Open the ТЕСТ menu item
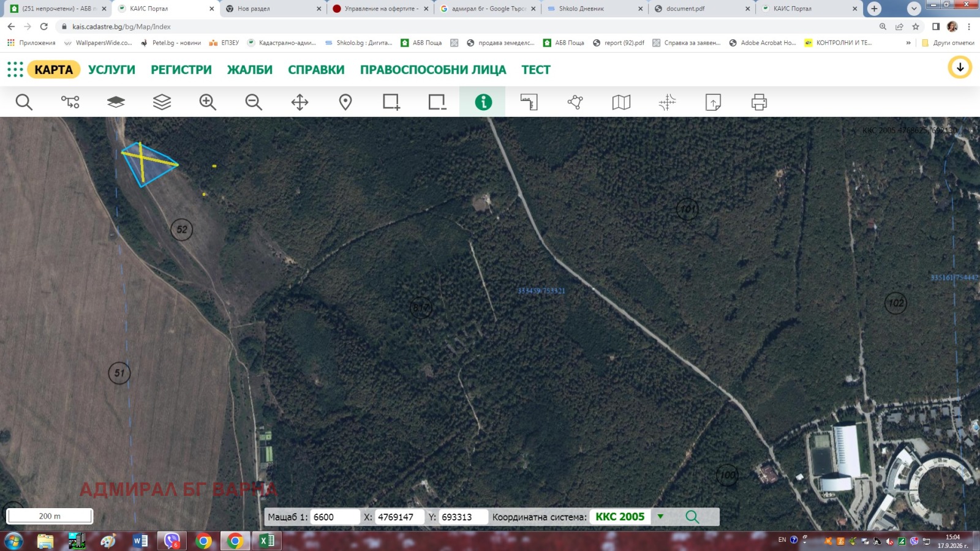This screenshot has height=551, width=980. [x=536, y=69]
